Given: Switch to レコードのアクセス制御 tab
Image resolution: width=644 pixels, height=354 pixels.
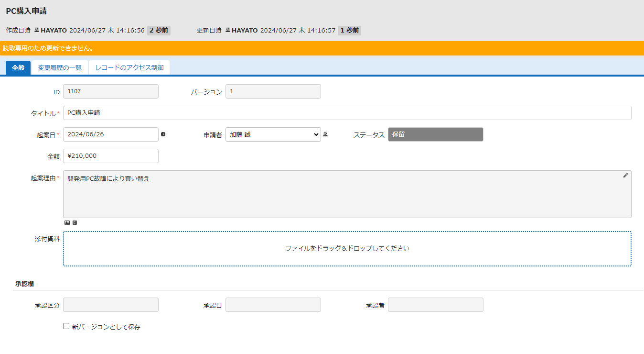Looking at the screenshot, I should tap(129, 68).
